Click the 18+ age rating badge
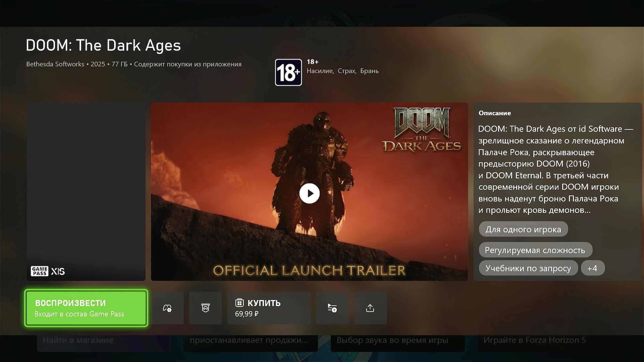This screenshot has height=362, width=644. pyautogui.click(x=288, y=72)
